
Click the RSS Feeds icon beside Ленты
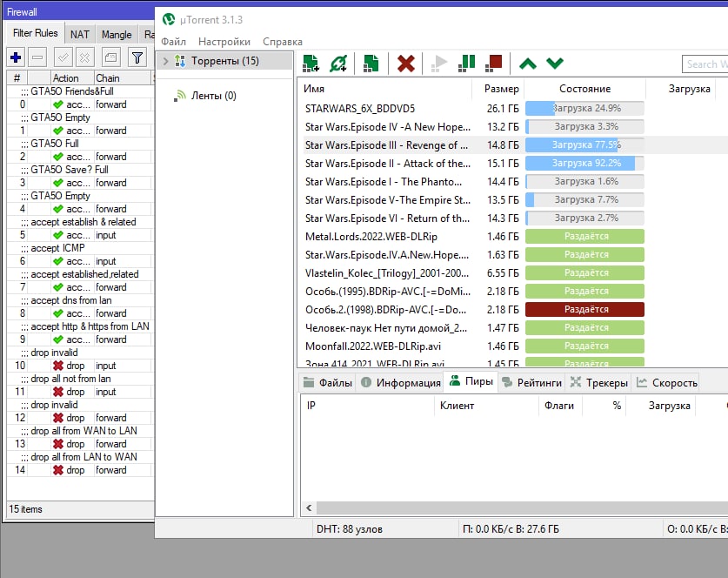[x=180, y=96]
